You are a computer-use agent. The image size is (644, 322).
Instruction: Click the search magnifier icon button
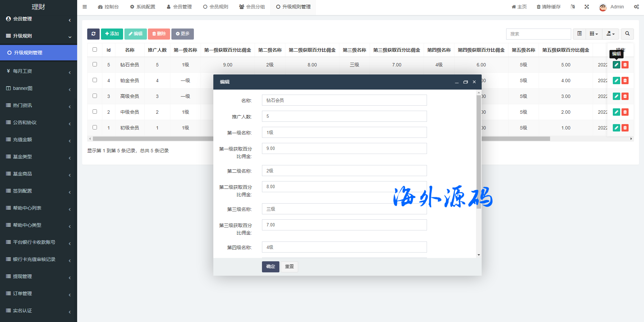(x=627, y=34)
